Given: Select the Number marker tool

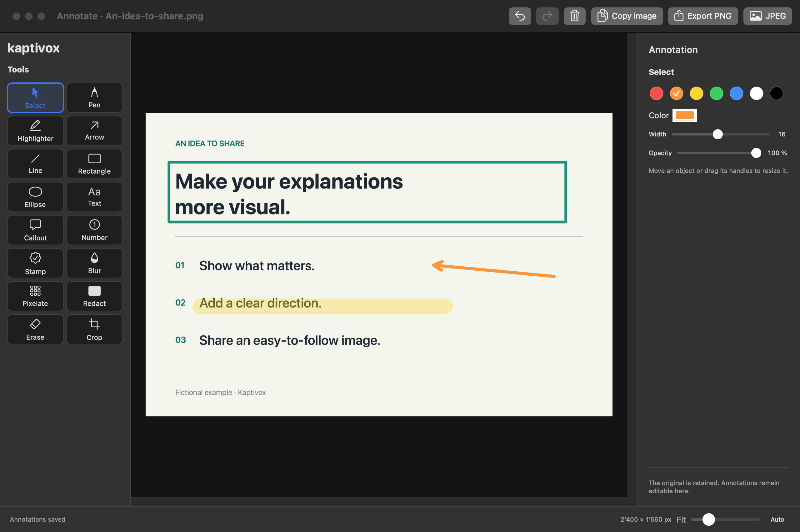Looking at the screenshot, I should click(94, 230).
